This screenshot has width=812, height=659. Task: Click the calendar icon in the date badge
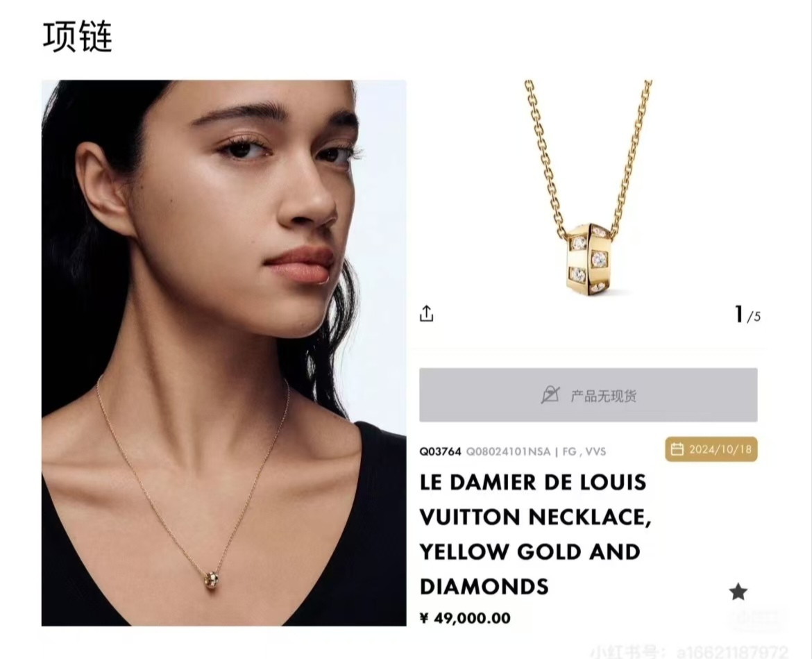click(677, 449)
